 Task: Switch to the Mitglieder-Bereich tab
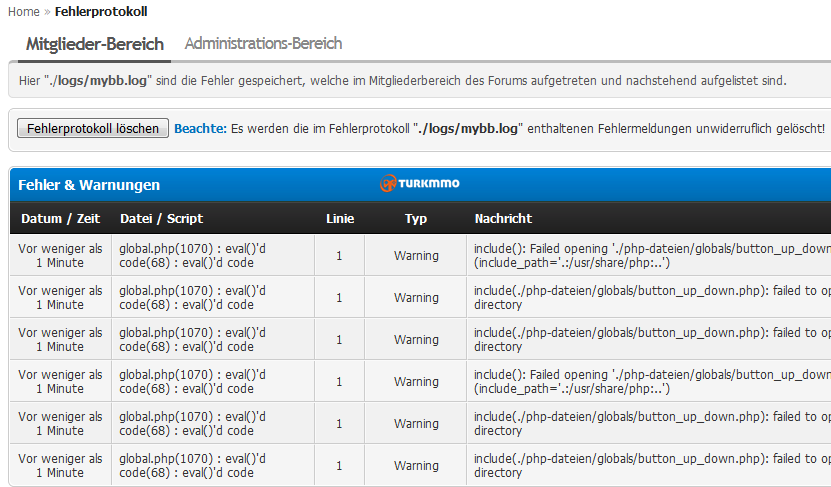pos(95,44)
